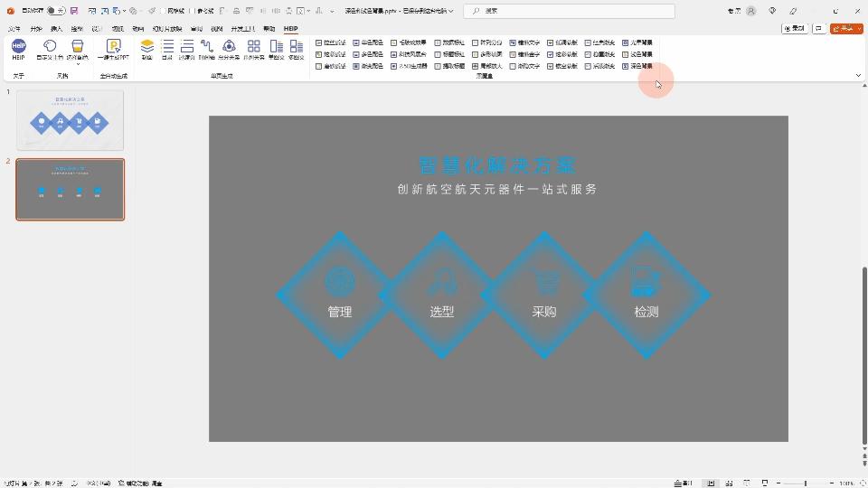This screenshot has width=868, height=488.
Task: Switch to Slide Sorter view in status bar
Action: (729, 483)
